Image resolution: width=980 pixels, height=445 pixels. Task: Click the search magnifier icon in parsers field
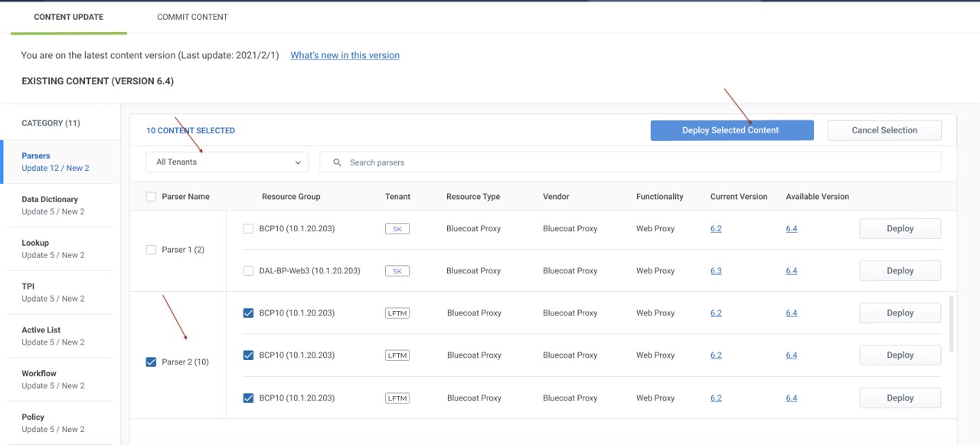coord(338,162)
